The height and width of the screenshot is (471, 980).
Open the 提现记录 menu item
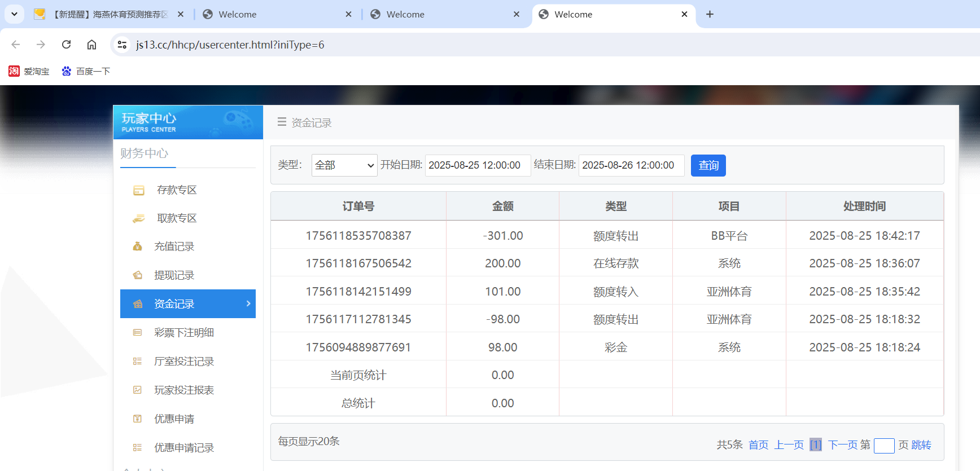(x=174, y=275)
